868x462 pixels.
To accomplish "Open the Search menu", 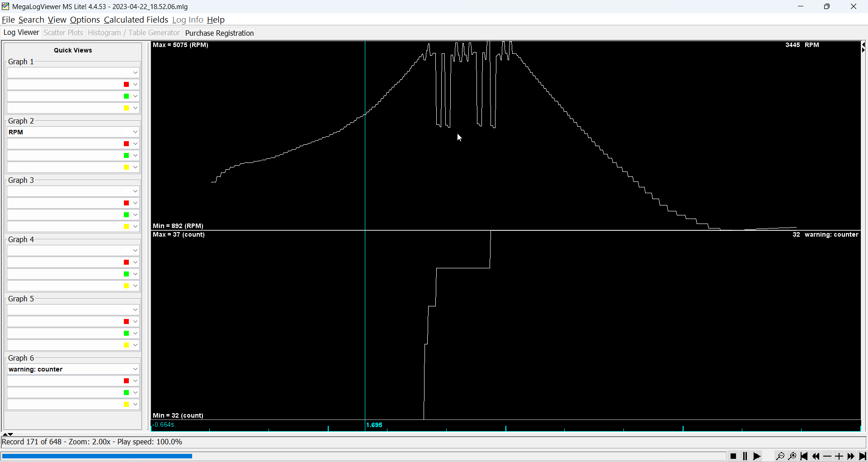I will click(31, 19).
